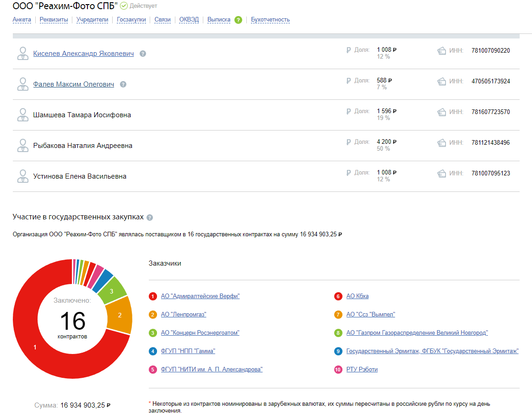Click the person icon for Рыбакова Наталия Андреевна
The height and width of the screenshot is (414, 532).
click(x=23, y=146)
